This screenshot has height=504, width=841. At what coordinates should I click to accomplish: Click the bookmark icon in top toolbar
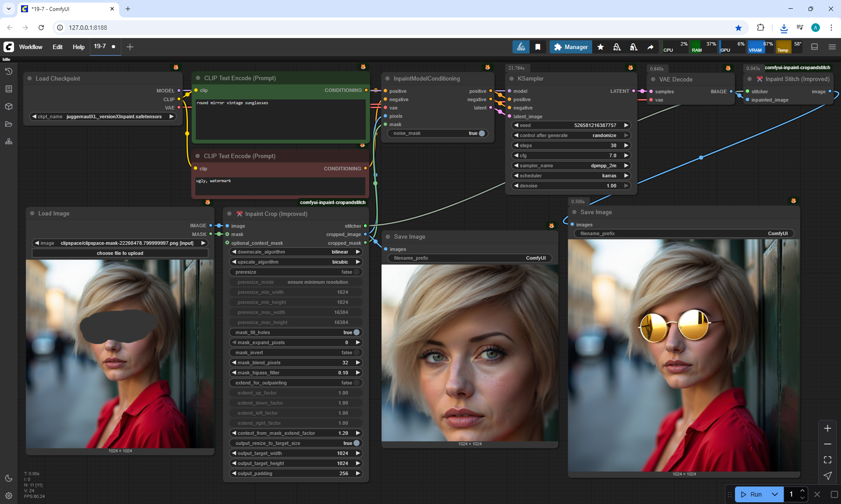(538, 47)
